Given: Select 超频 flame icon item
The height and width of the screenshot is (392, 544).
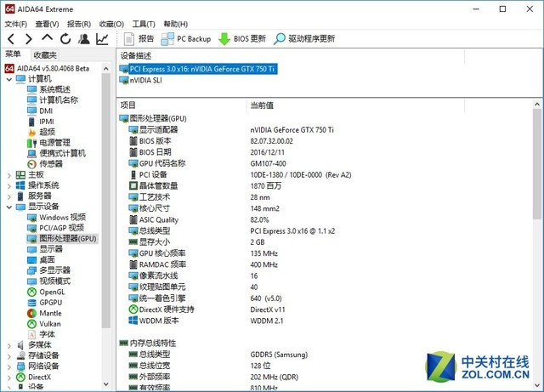Looking at the screenshot, I should point(42,132).
